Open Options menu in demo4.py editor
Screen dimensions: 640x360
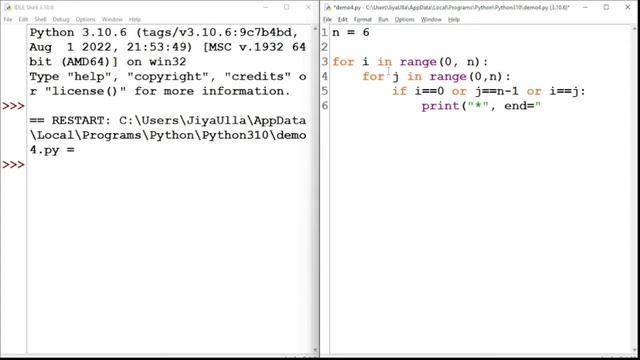click(404, 19)
